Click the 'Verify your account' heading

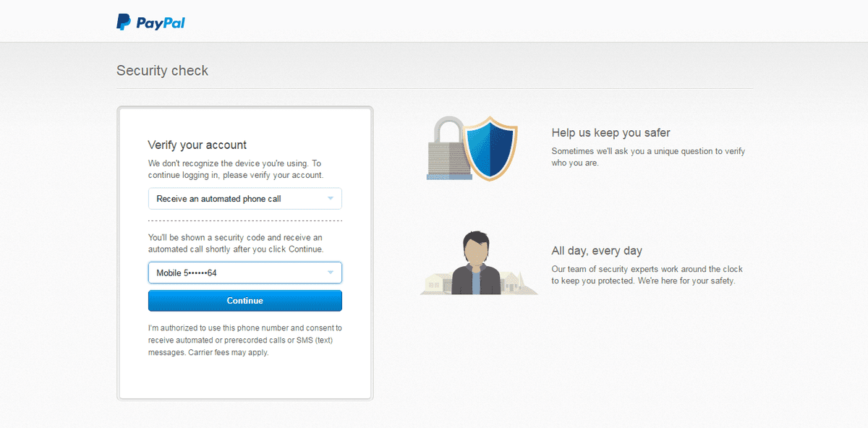coord(197,145)
